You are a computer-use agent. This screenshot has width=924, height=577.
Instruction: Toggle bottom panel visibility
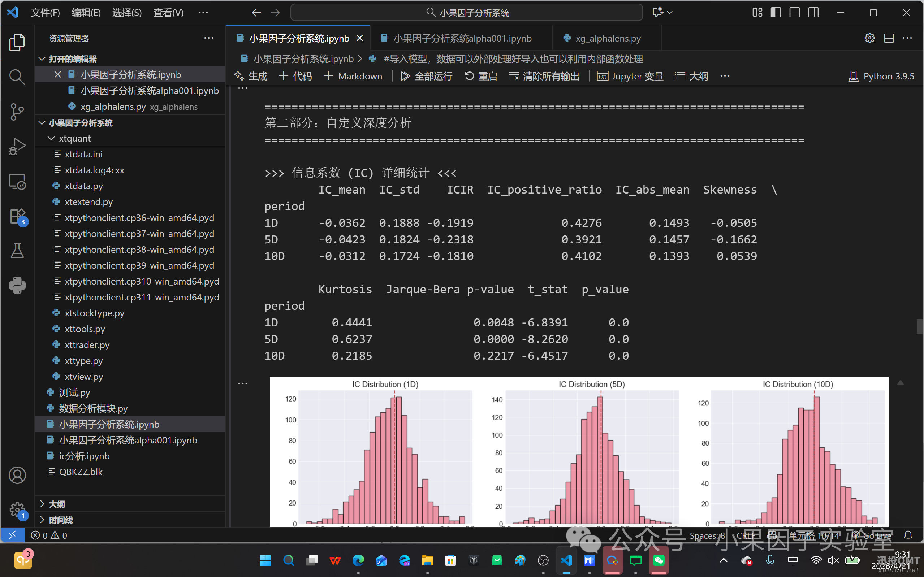click(x=795, y=13)
